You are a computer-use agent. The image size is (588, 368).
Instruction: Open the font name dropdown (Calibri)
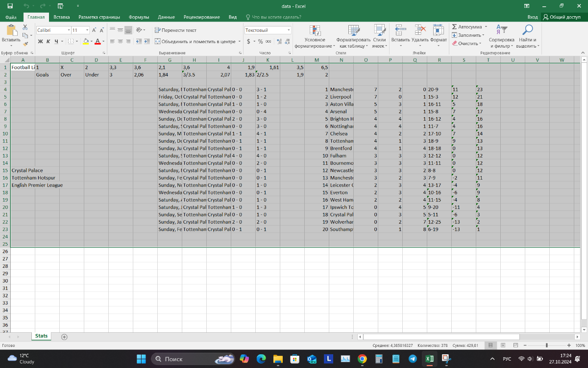pos(68,30)
